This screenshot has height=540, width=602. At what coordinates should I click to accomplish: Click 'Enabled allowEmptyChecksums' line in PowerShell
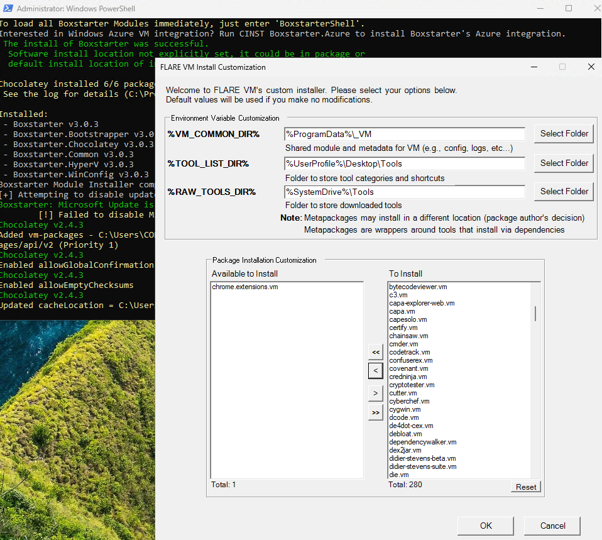point(67,285)
